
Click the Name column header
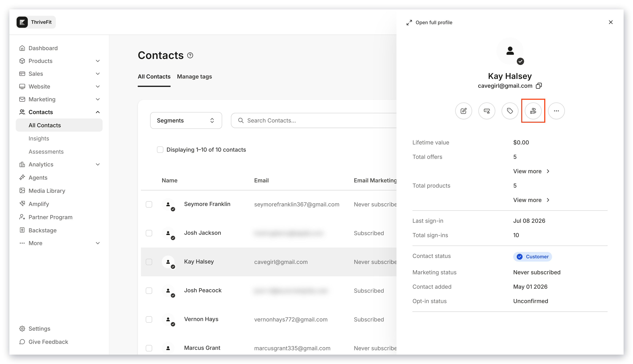(169, 180)
